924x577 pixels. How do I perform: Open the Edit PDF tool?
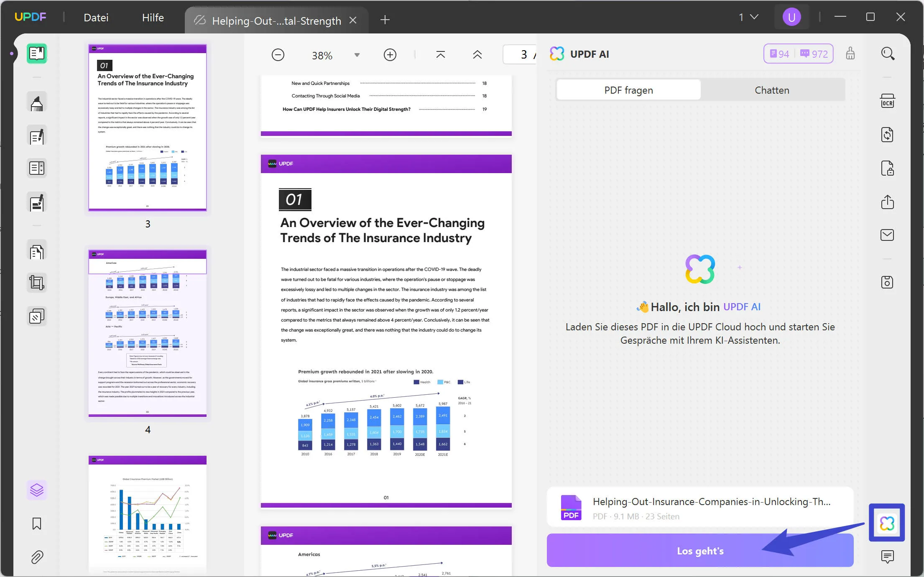[x=37, y=135]
